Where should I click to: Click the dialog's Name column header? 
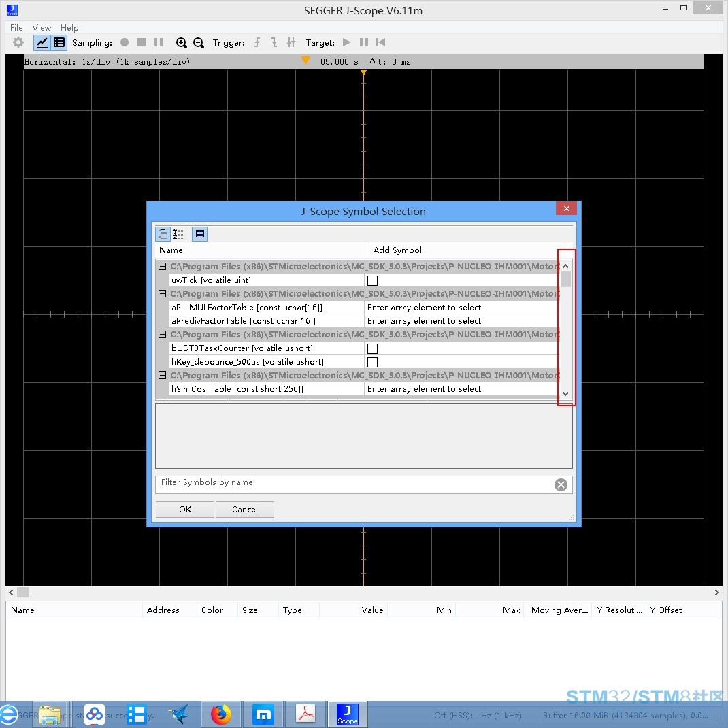[262, 250]
